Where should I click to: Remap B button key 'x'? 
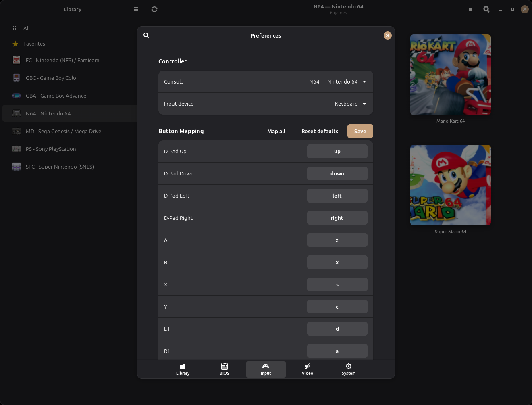337,262
